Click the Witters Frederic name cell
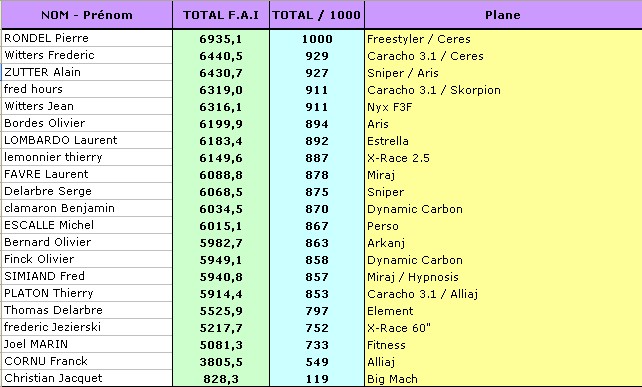The image size is (642, 387). (87, 55)
